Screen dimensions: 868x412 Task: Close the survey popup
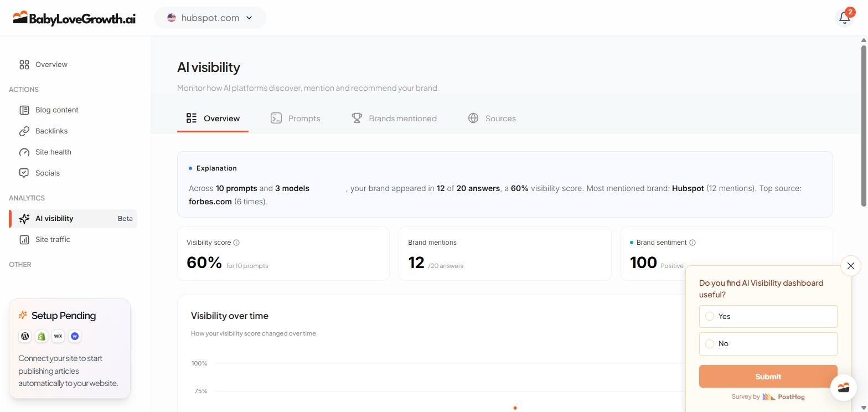click(851, 266)
